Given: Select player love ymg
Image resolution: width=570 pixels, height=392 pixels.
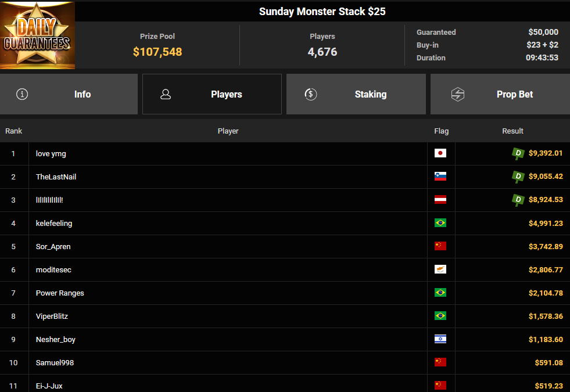Looking at the screenshot, I should [51, 154].
